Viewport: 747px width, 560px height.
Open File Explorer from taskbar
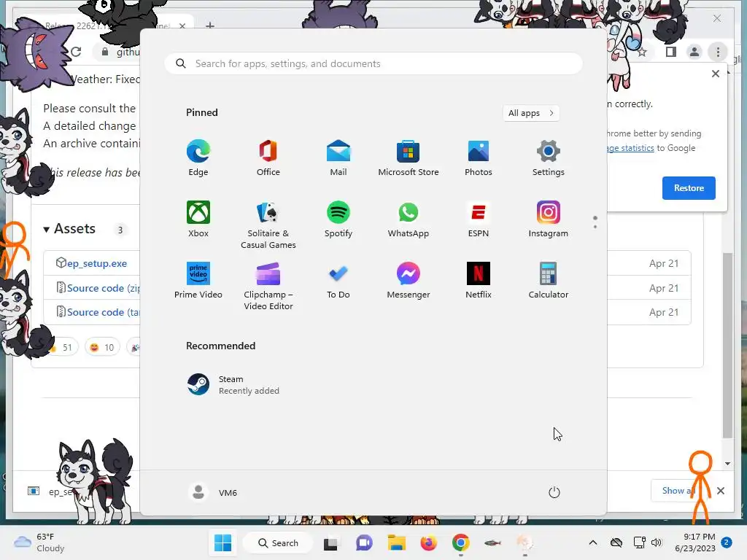pos(396,542)
